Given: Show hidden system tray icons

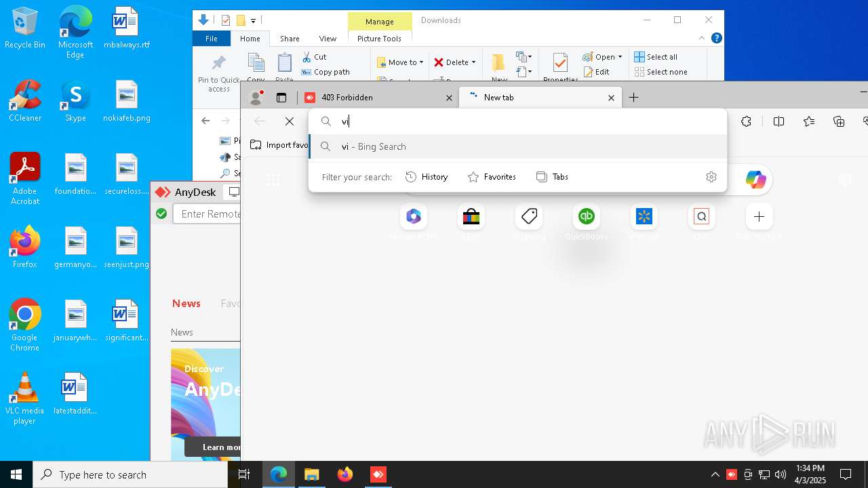Looking at the screenshot, I should point(715,474).
